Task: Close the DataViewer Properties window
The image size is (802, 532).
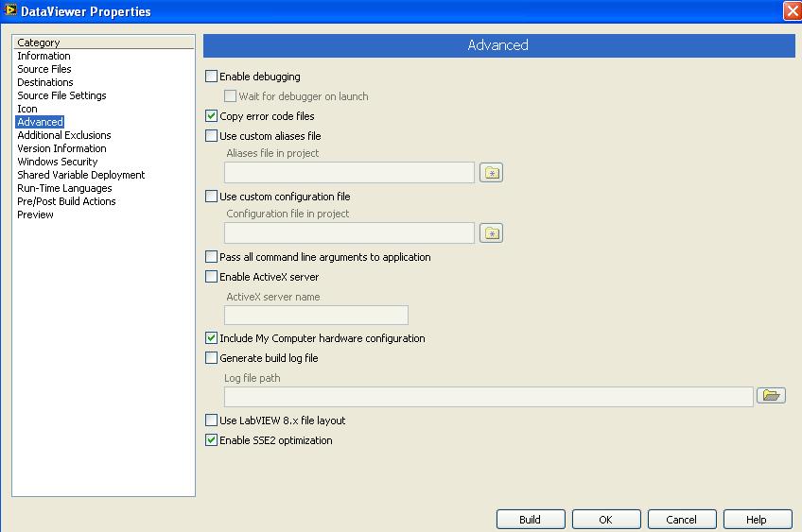Action: [793, 10]
